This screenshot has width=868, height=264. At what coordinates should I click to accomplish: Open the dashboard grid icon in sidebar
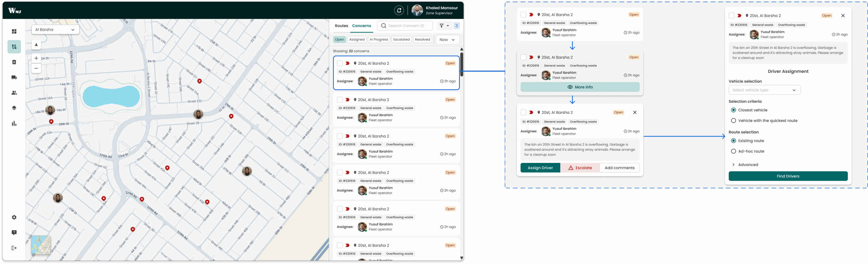[x=14, y=31]
